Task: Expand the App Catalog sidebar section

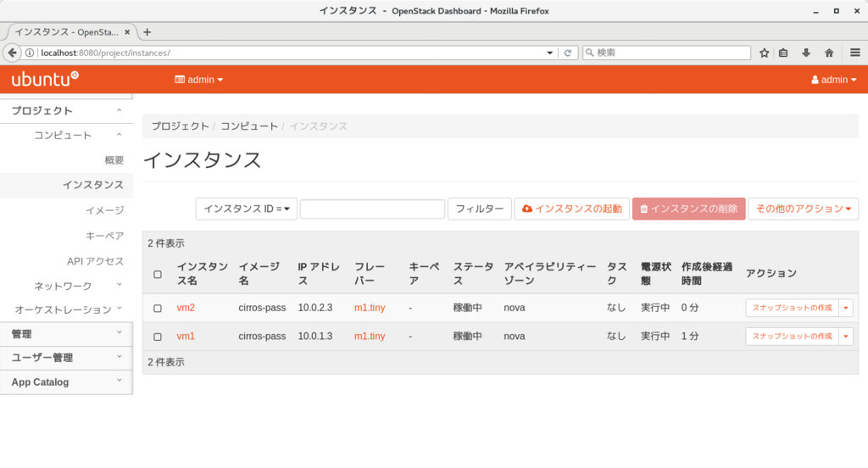Action: pyautogui.click(x=66, y=382)
